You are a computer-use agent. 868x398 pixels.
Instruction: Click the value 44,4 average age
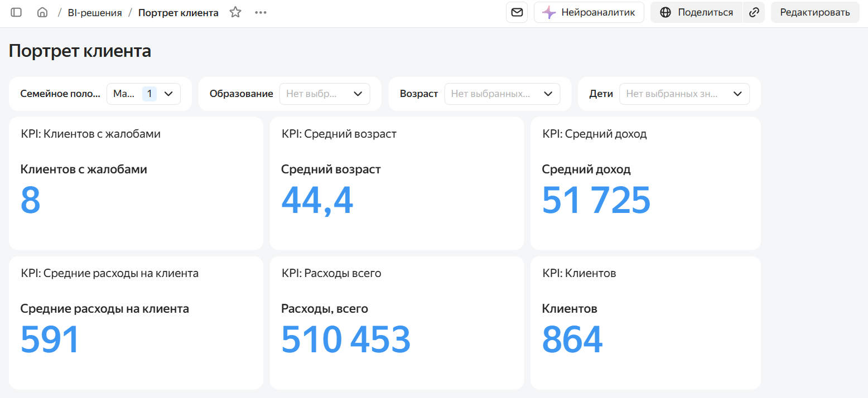tap(317, 201)
